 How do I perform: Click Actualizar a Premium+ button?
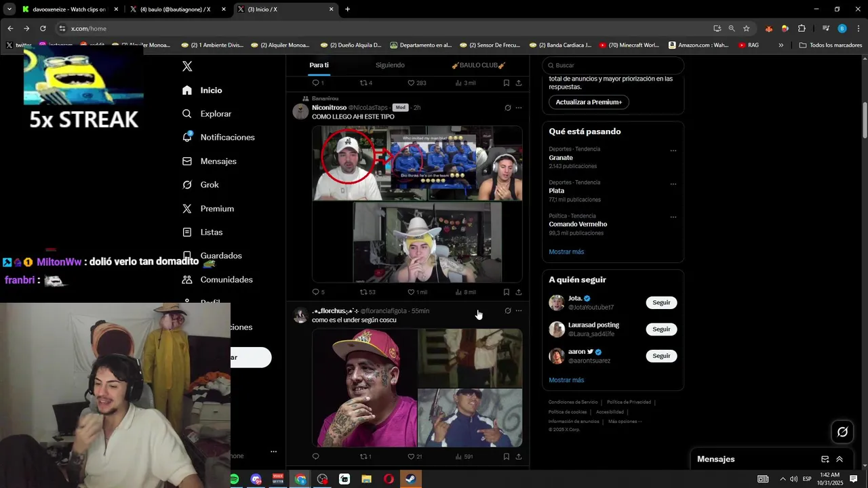click(x=589, y=102)
